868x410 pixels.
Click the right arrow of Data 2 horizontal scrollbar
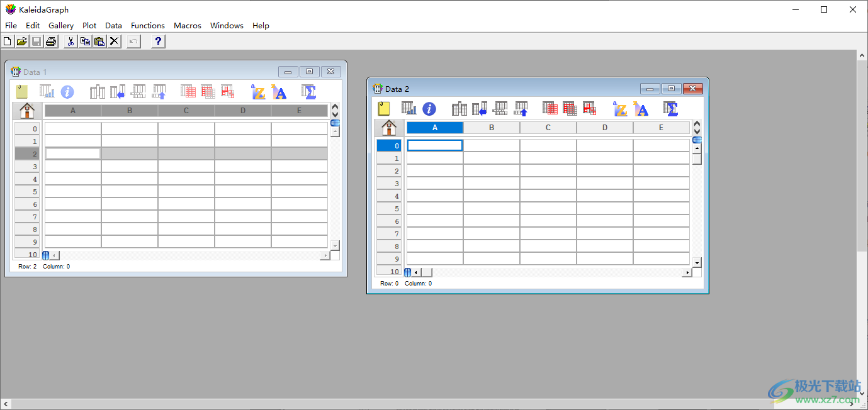point(687,272)
